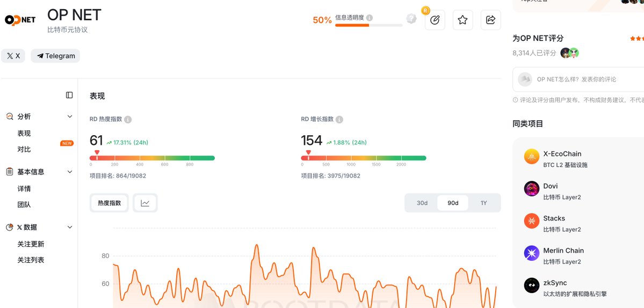Screen dimensions: 644x308
Task: Open X-EcoChain project icon
Action: 531,156
